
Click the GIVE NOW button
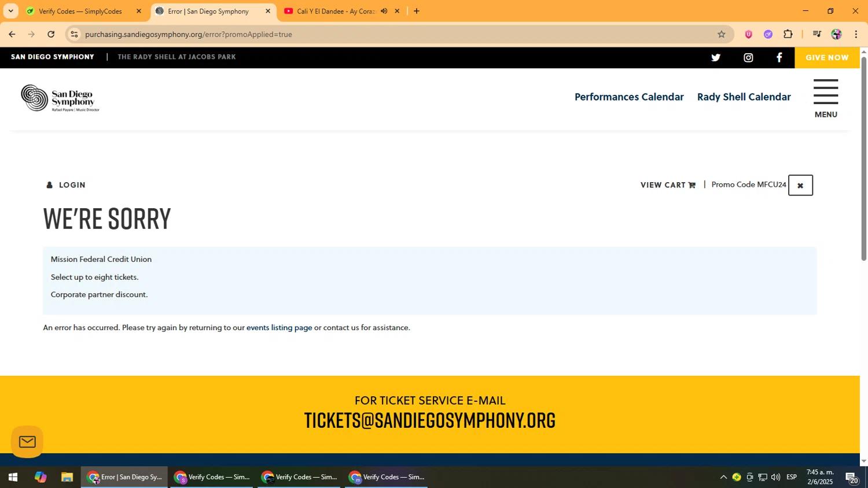click(827, 57)
